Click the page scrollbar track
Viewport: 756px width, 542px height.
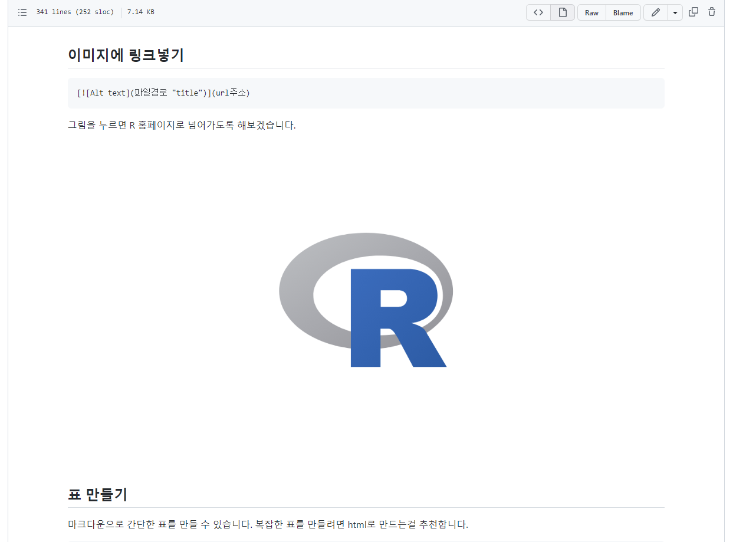coord(751,271)
